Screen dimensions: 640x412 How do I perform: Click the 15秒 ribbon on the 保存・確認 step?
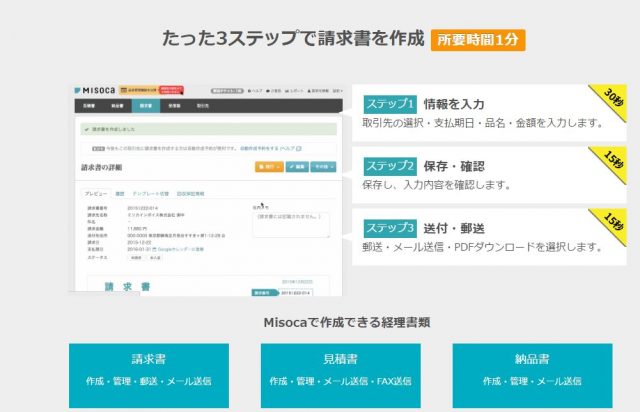[x=611, y=161]
